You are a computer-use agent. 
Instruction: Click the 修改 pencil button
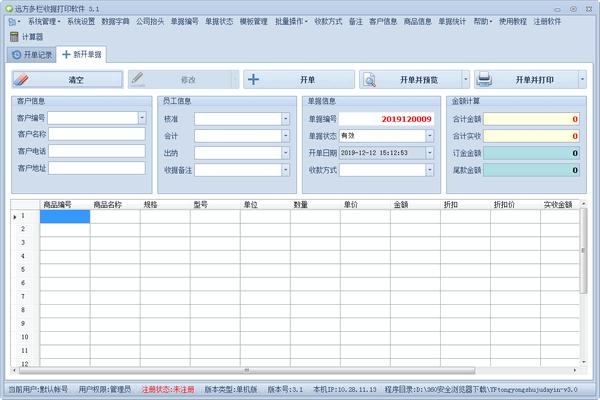[x=183, y=80]
